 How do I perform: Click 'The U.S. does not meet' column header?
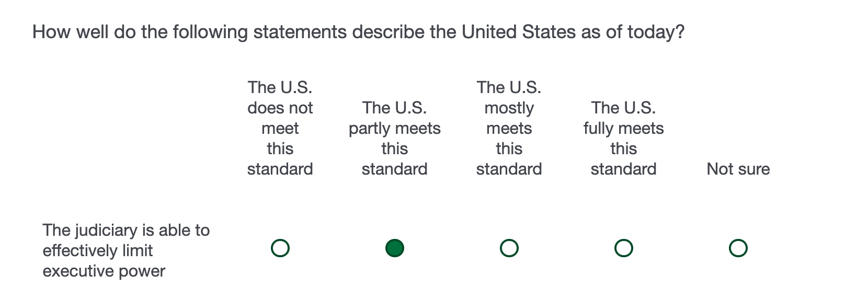pyautogui.click(x=280, y=128)
